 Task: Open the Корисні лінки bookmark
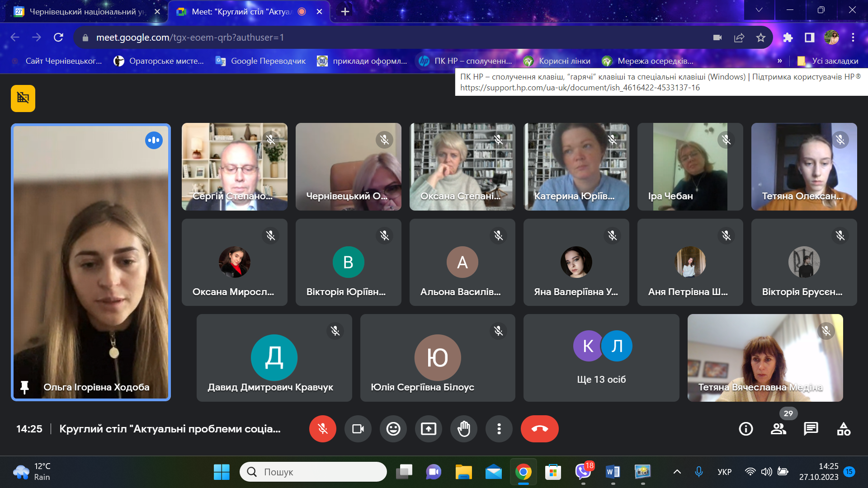pyautogui.click(x=557, y=61)
